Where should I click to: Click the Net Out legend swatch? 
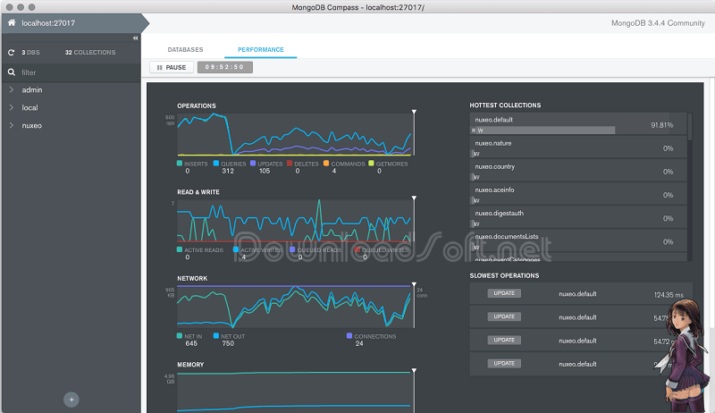tap(216, 336)
